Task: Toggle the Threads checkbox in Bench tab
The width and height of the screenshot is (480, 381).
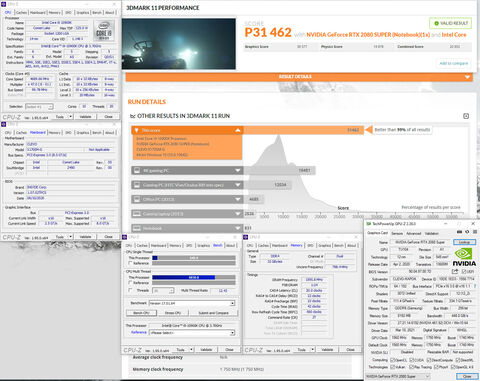Action: click(130, 290)
